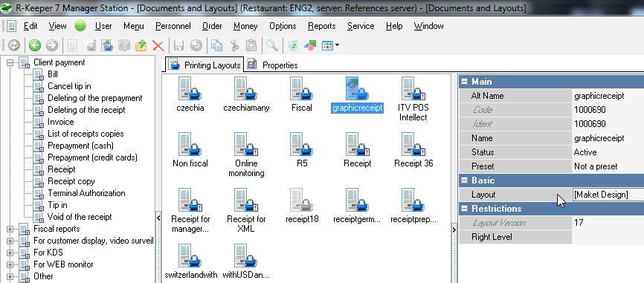
Task: Expand the Other tree node
Action: [x=10, y=276]
